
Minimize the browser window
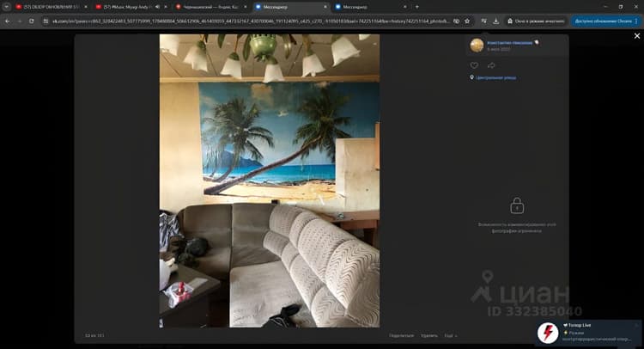605,7
